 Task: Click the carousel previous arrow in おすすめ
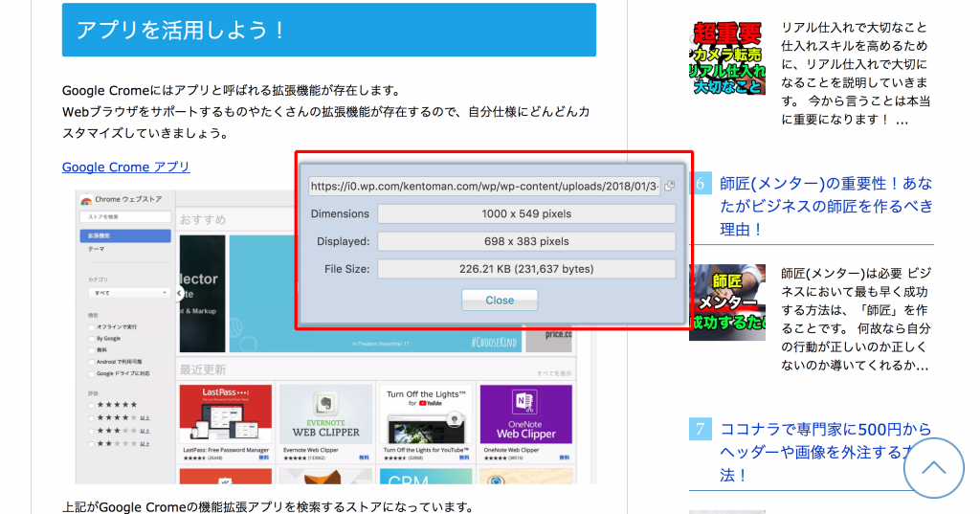[179, 293]
